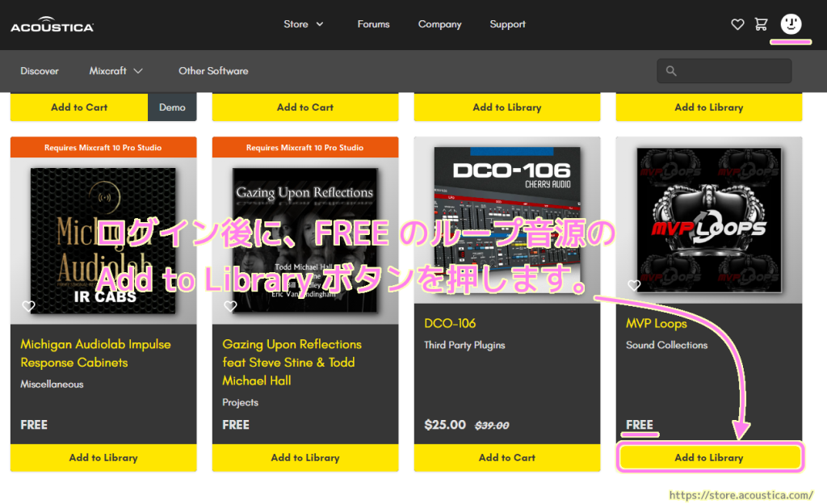Viewport: 827px width, 504px height.
Task: Toggle the heart favorite on DCO-106
Action: click(x=432, y=285)
